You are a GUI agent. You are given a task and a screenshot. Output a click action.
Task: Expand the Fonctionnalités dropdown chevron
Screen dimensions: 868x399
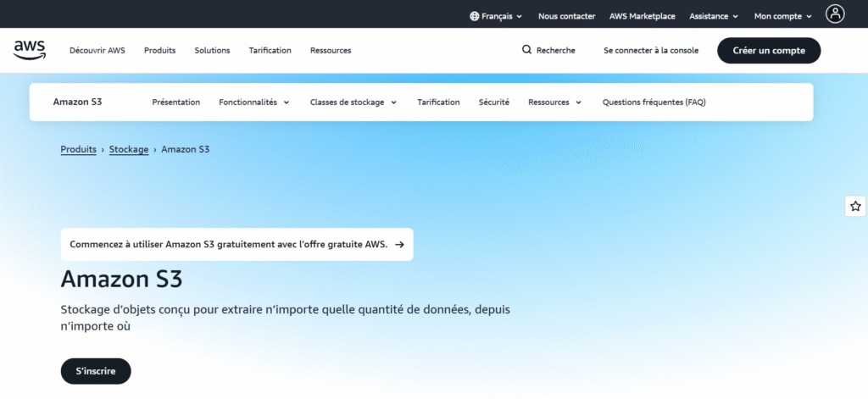[287, 103]
